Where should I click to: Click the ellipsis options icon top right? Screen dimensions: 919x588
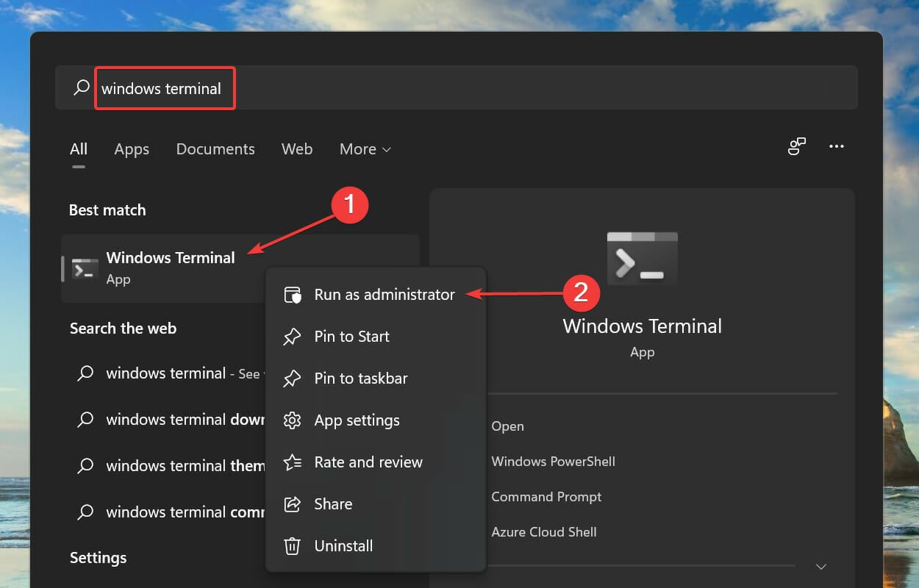tap(836, 147)
